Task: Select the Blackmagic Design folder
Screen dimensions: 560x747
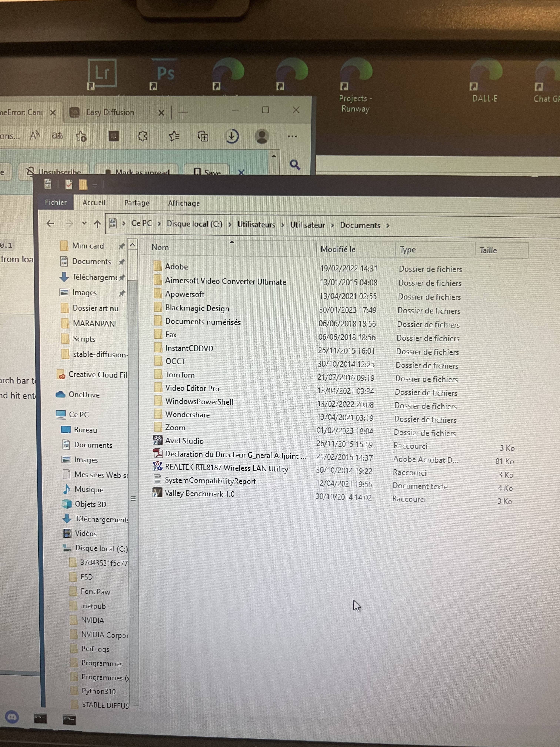Action: point(197,308)
